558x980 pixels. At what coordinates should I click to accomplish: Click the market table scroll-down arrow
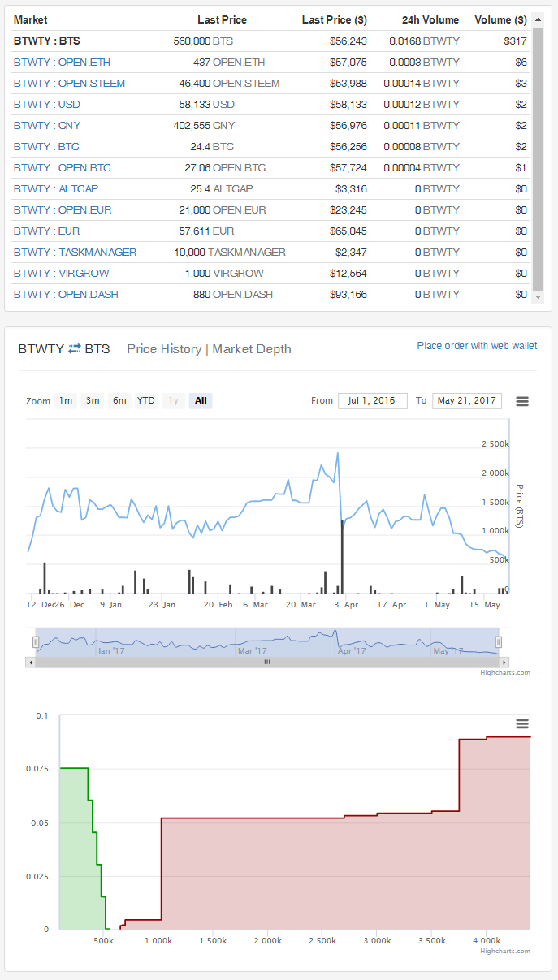538,297
